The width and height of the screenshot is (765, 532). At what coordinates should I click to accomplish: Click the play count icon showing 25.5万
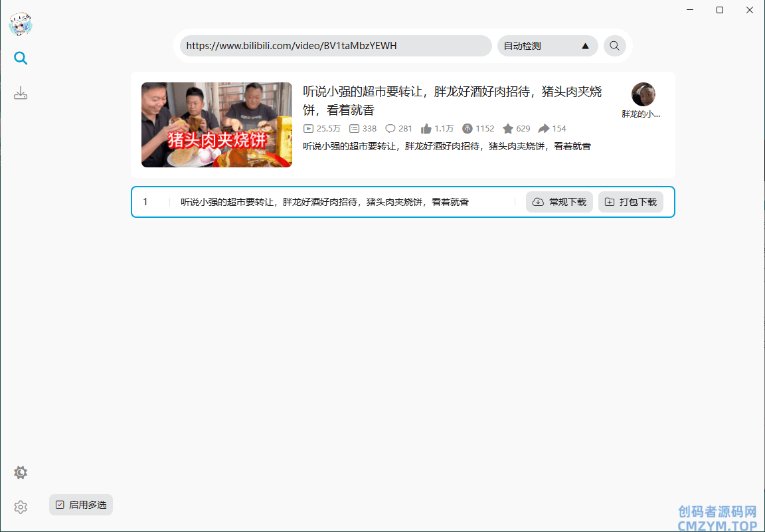click(x=308, y=129)
